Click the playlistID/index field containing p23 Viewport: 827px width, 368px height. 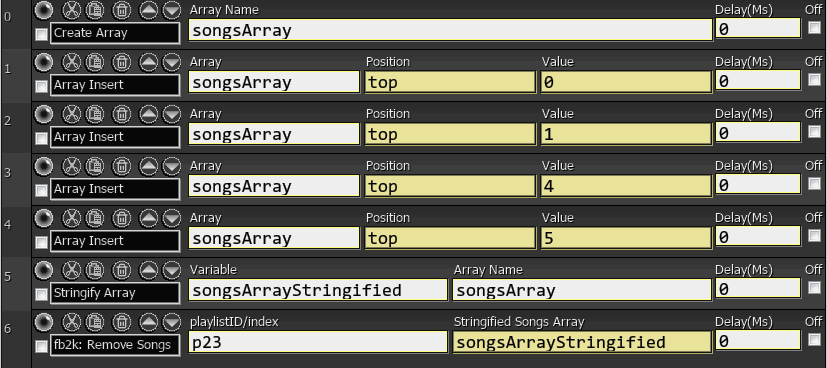click(x=318, y=342)
